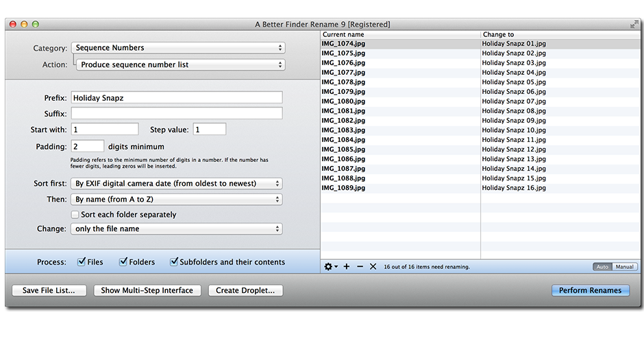
Task: Toggle the Files checkbox
Action: tap(82, 261)
